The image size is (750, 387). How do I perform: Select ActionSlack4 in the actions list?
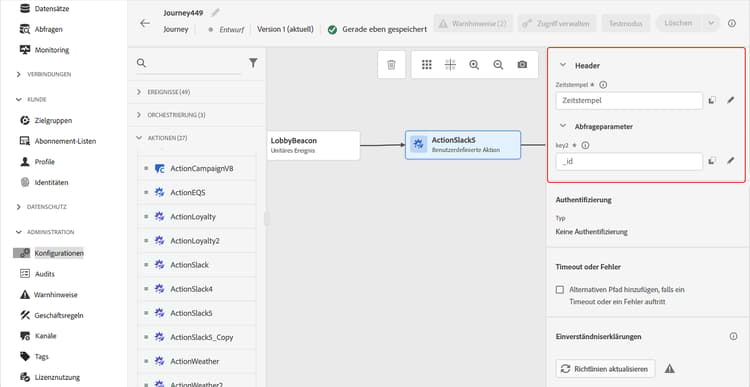tap(197, 289)
